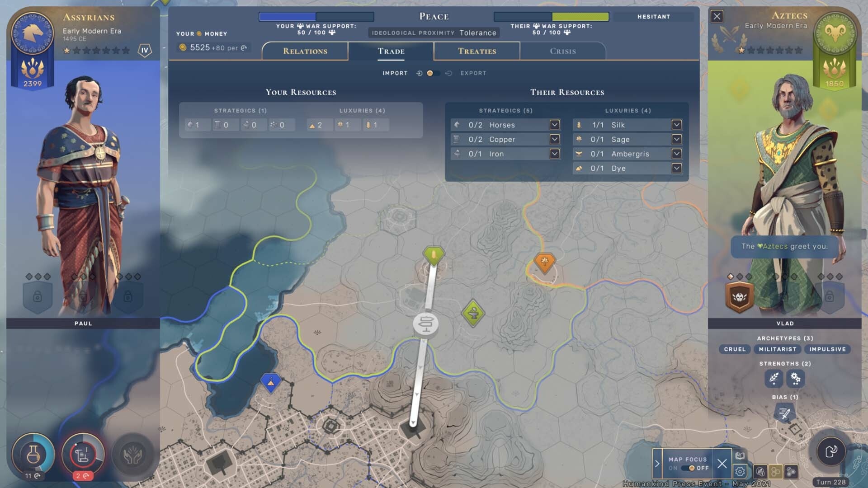Open the Relations tab
Viewport: 868px width, 488px height.
(304, 51)
